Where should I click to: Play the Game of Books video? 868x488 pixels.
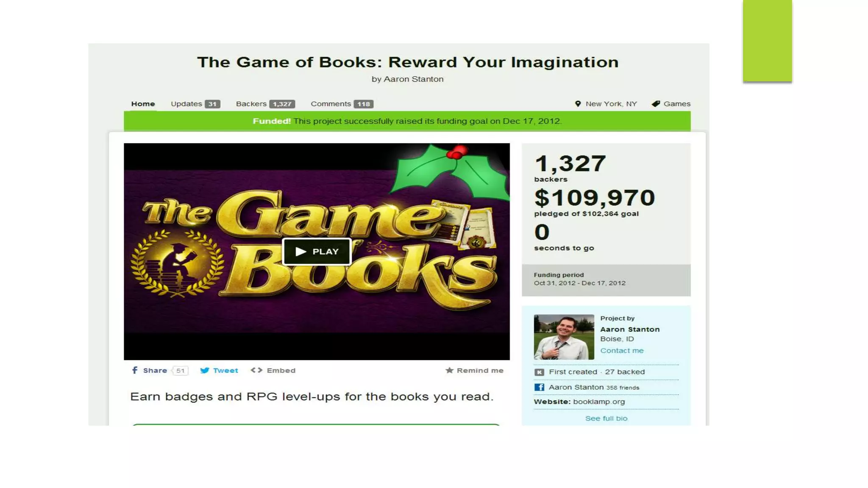point(317,252)
